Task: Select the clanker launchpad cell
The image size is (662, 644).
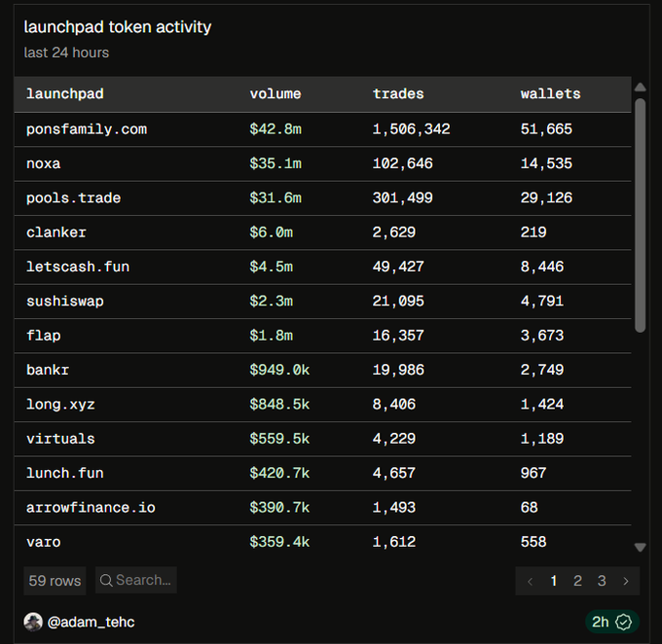Action: click(56, 233)
